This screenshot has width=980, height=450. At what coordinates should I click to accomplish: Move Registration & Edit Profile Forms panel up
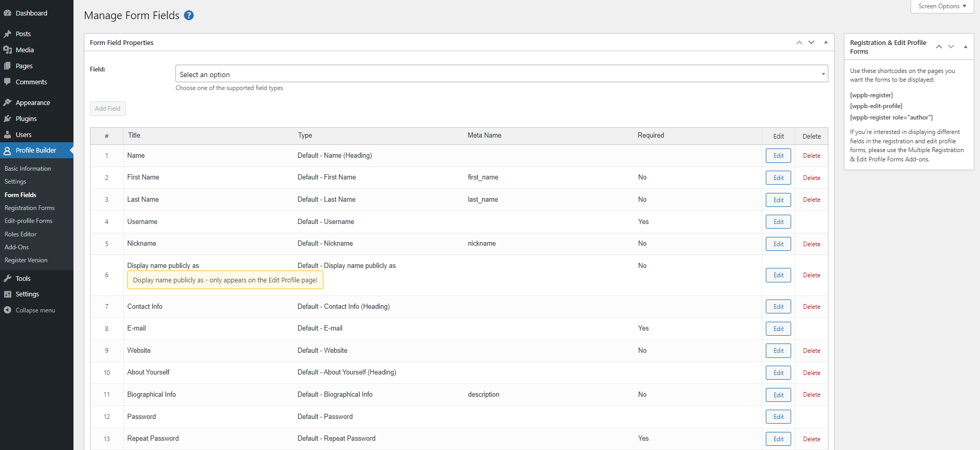point(939,47)
